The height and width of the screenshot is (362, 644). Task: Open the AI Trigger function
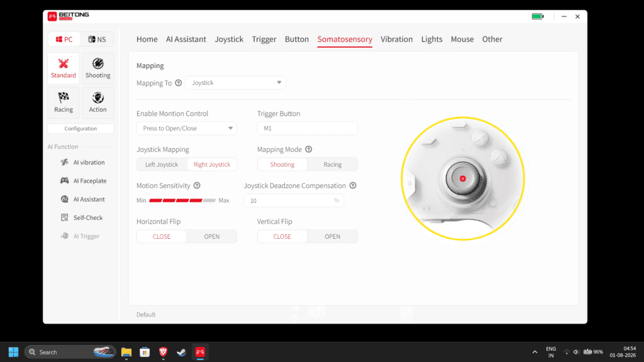(x=80, y=236)
